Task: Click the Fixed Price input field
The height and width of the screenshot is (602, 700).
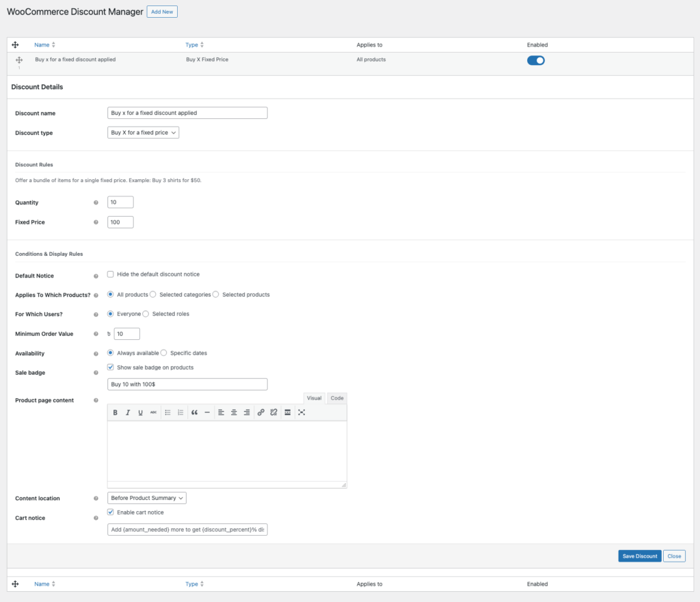Action: pos(120,222)
